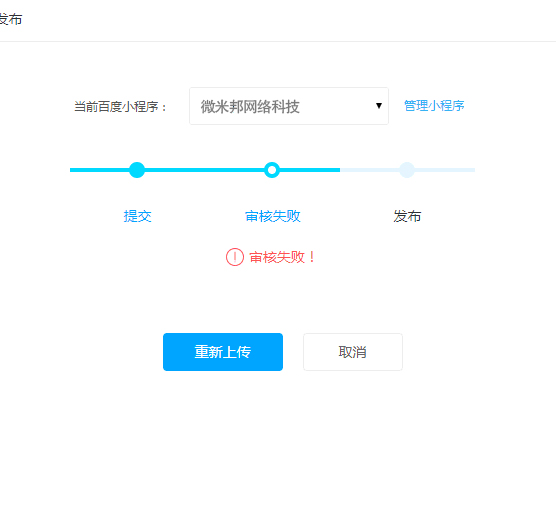Click progress bar segment before the 提交 circle
Viewport: 556px width, 506px height.
pos(99,170)
